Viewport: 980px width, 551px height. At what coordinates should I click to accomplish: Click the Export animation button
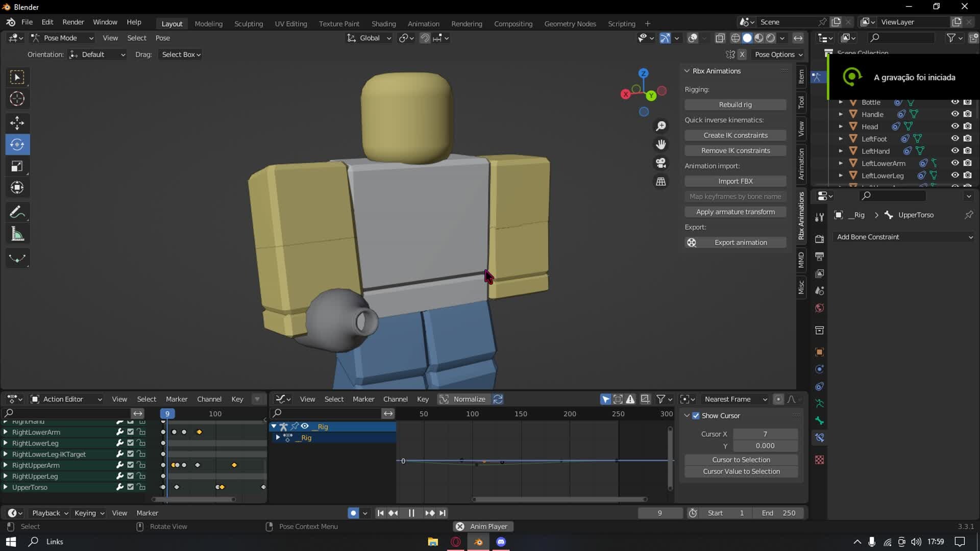[740, 242]
